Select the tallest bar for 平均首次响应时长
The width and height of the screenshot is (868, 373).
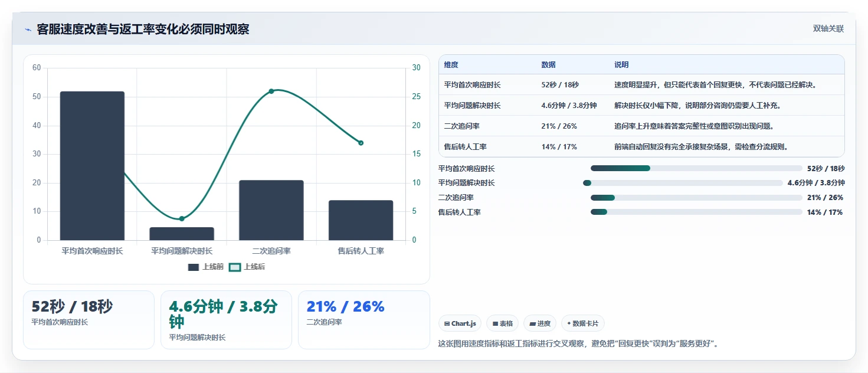92,166
